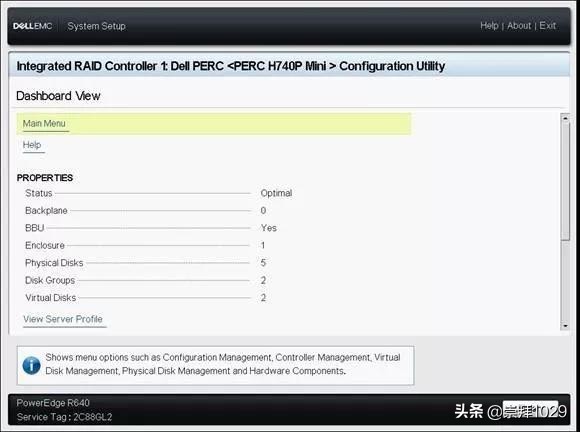The width and height of the screenshot is (580, 432).
Task: Click the Enclosure property label
Action: pos(45,246)
